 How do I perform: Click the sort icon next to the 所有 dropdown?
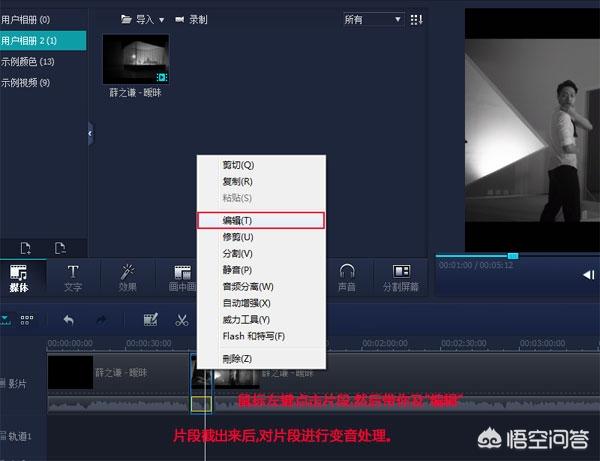coord(416,20)
